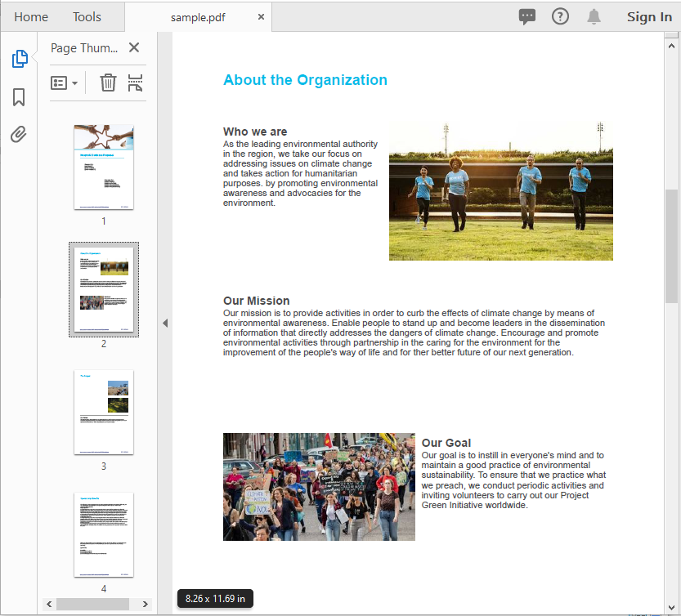Open Help via the question mark icon
The height and width of the screenshot is (616, 681).
point(560,16)
